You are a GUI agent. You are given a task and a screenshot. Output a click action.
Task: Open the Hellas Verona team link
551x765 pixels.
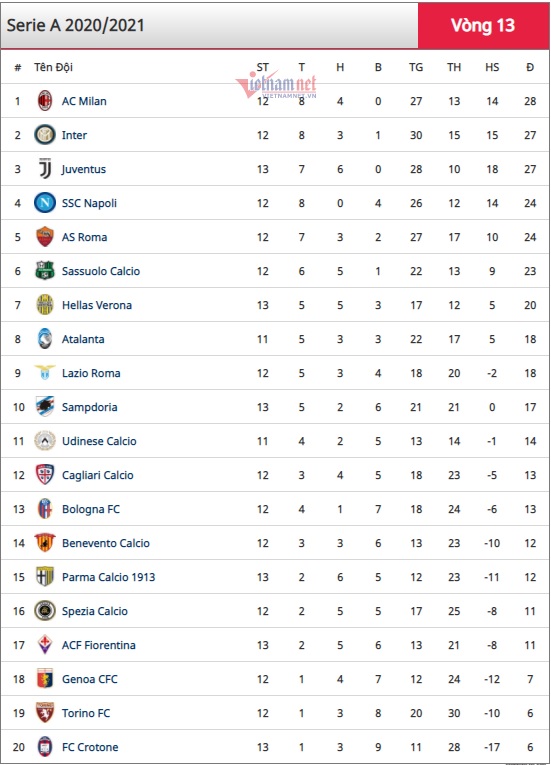pos(97,305)
